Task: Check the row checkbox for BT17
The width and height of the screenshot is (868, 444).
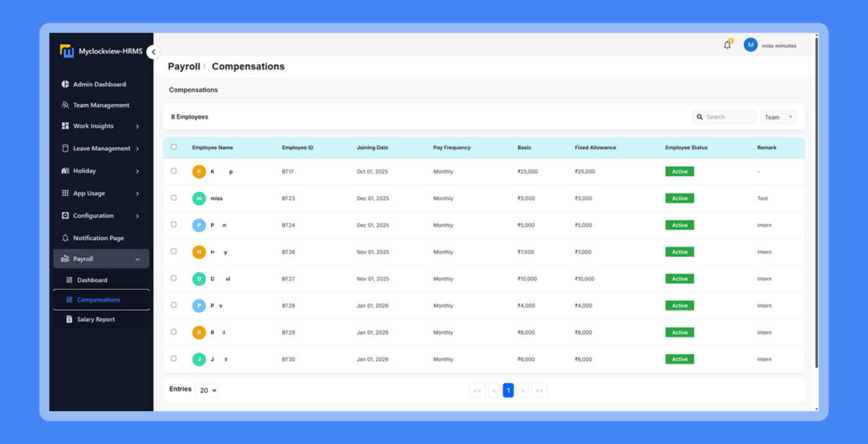Action: [174, 170]
